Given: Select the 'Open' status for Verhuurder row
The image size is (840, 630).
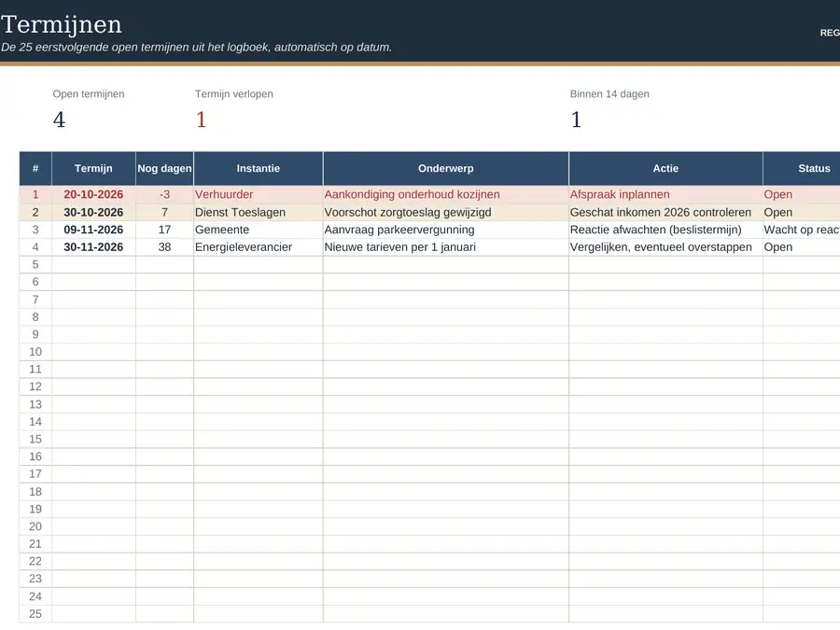Looking at the screenshot, I should coord(802,194).
